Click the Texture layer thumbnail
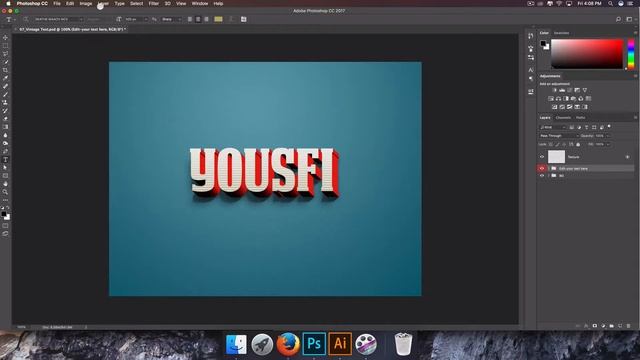Screen dimensions: 640x360 [556, 157]
